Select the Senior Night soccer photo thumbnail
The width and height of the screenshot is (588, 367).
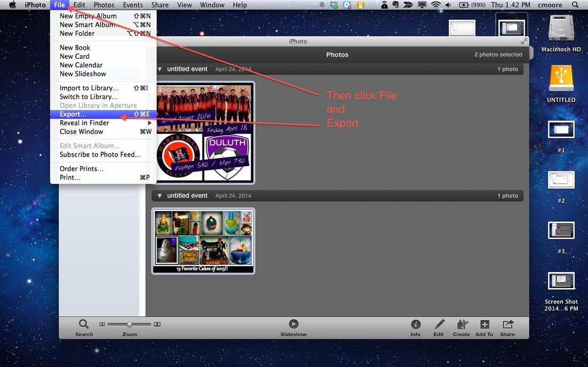[203, 132]
